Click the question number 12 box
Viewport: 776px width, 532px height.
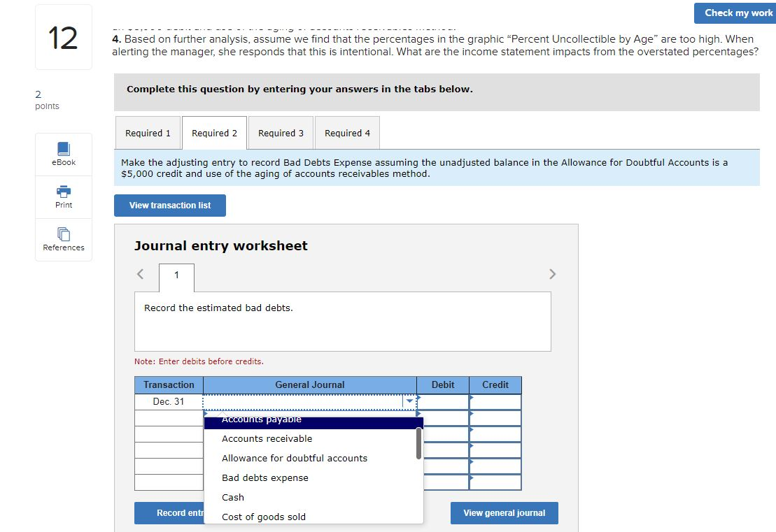64,38
